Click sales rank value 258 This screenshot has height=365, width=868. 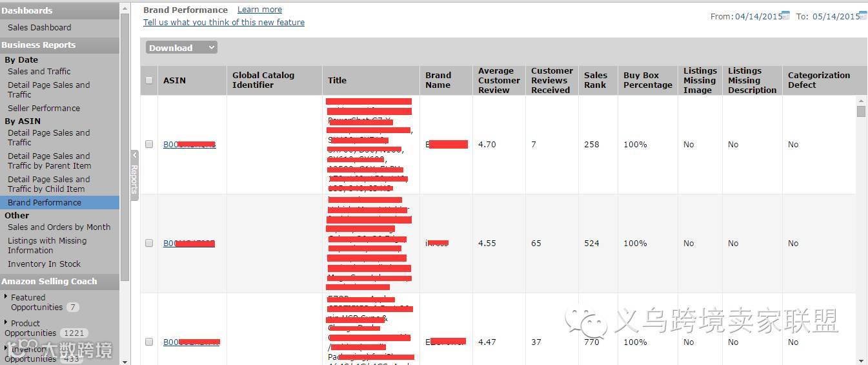pos(592,144)
